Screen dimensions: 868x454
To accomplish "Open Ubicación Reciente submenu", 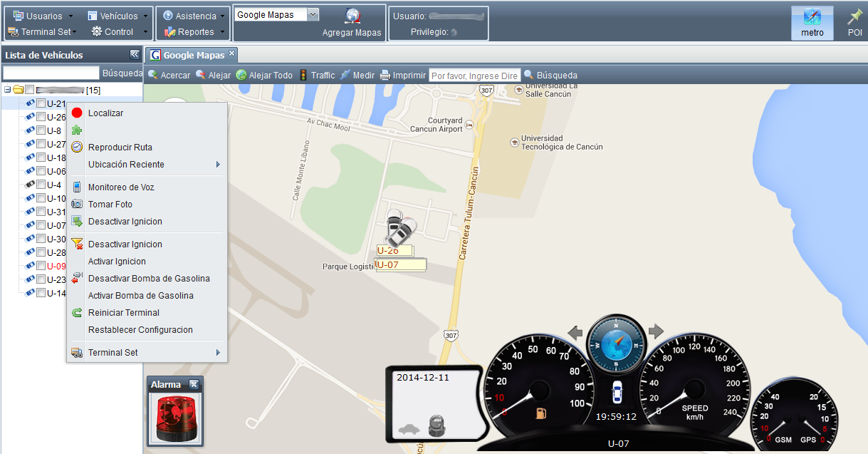I will click(x=146, y=165).
